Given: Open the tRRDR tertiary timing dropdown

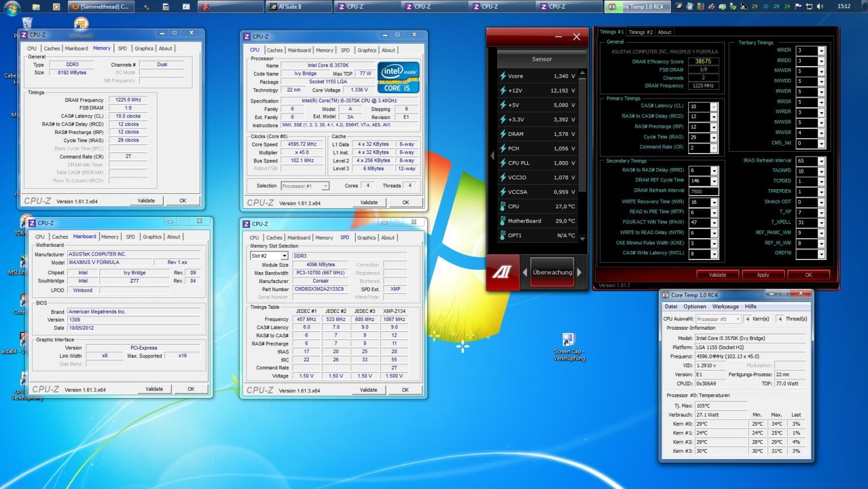Looking at the screenshot, I should (821, 51).
